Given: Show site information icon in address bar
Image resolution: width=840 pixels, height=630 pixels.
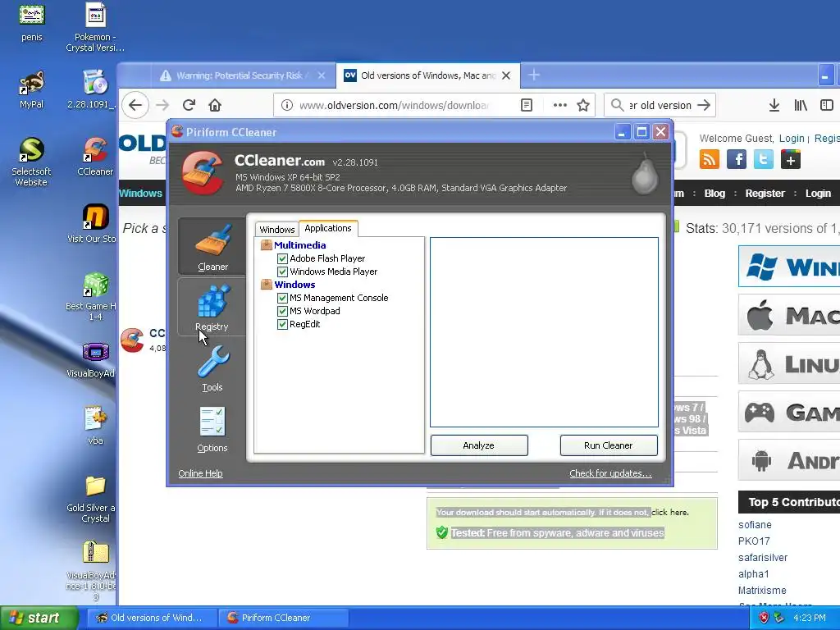Looking at the screenshot, I should (287, 105).
